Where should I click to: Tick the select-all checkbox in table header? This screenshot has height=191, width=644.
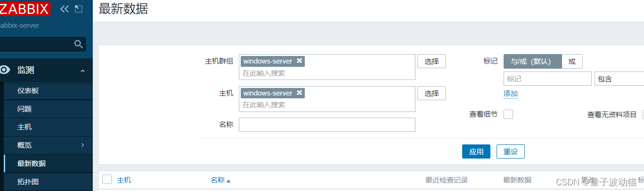(107, 179)
